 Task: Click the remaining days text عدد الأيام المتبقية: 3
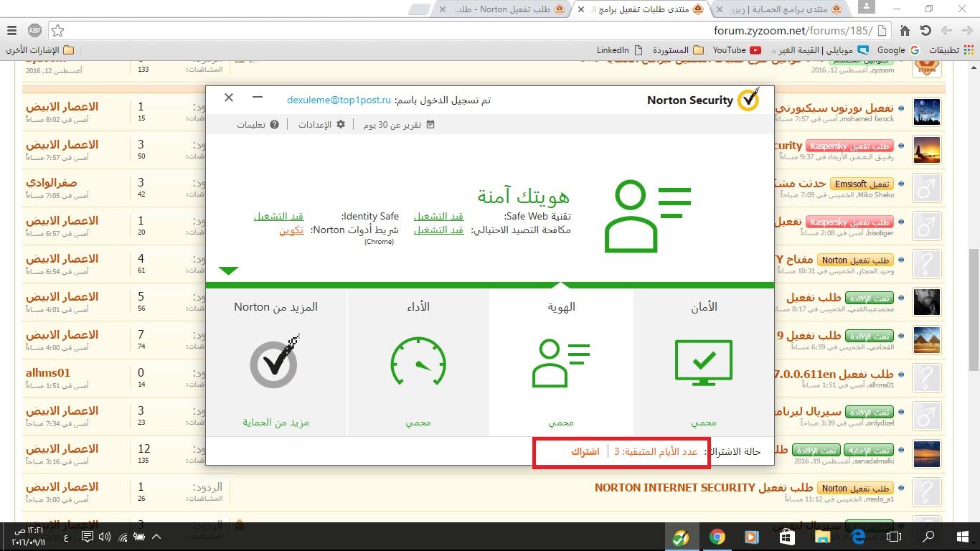[x=656, y=451]
